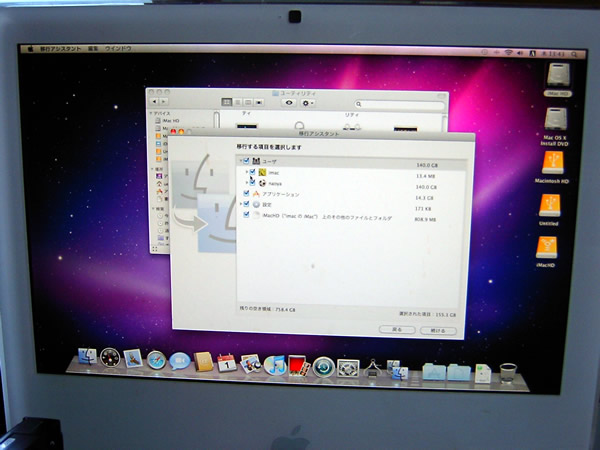Switch Finder window to Cover Flow view
Screen dimensions: 600x450
coord(259,103)
